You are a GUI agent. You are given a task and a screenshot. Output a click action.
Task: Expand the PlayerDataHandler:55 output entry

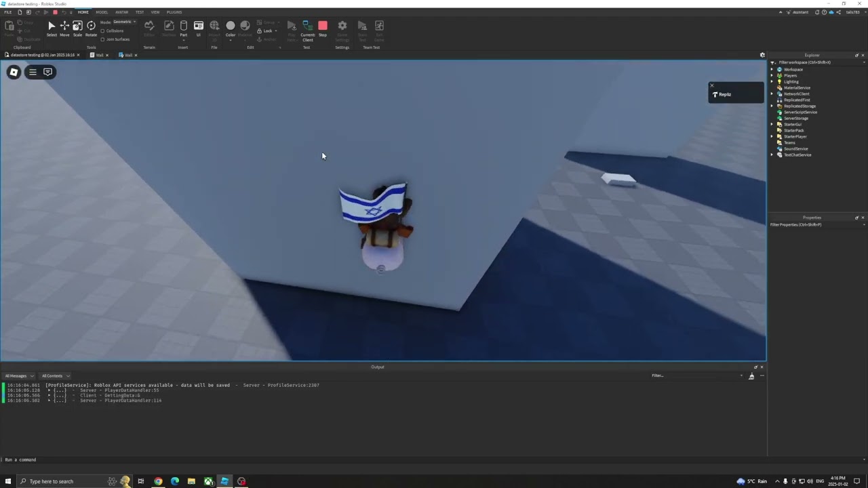coord(50,390)
